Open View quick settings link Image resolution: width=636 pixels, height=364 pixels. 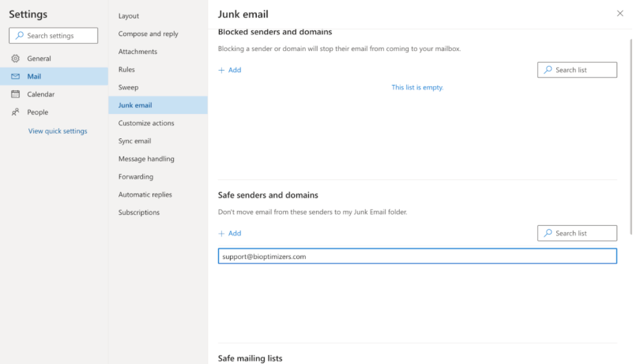57,131
